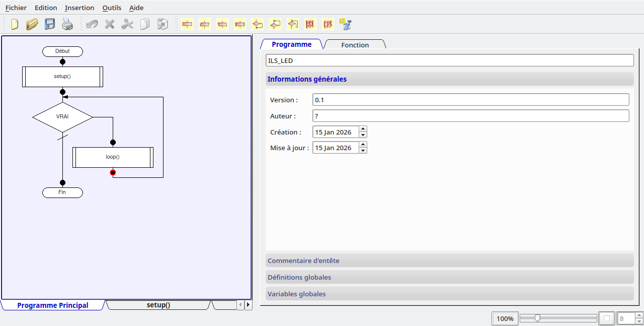The width and height of the screenshot is (644, 326).
Task: Click the first pink rectangle instruction icon
Action: coord(187,24)
